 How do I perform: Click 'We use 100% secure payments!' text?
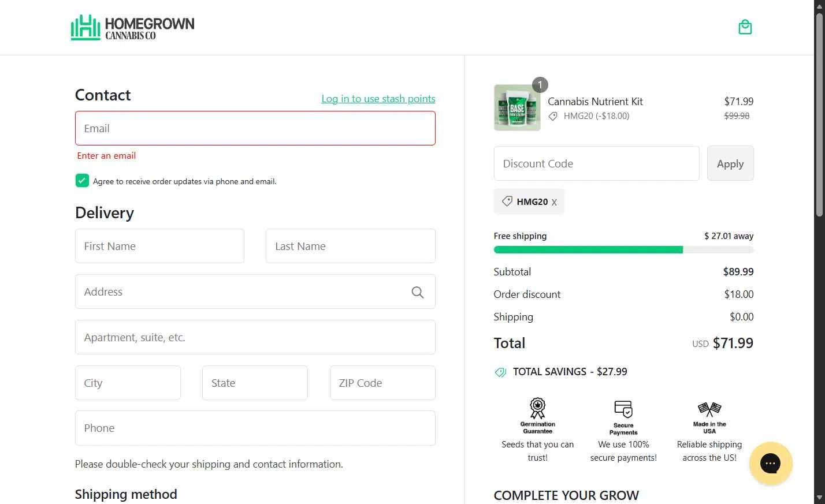tap(623, 451)
